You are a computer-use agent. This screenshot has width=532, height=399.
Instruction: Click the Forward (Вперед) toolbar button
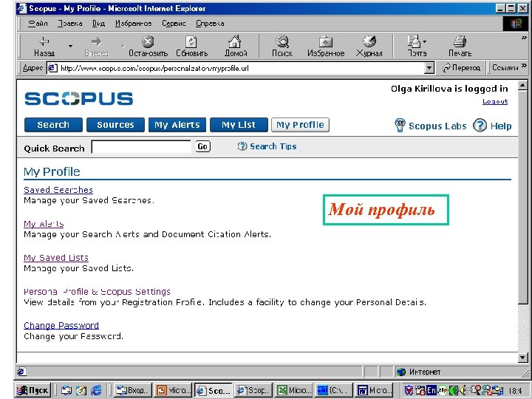[x=97, y=46]
